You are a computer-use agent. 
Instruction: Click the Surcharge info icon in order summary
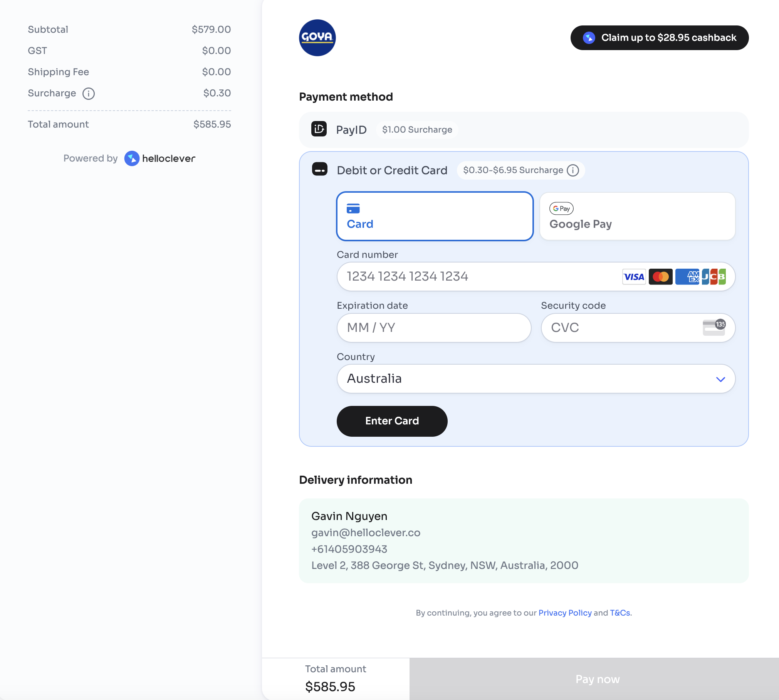[x=89, y=94]
